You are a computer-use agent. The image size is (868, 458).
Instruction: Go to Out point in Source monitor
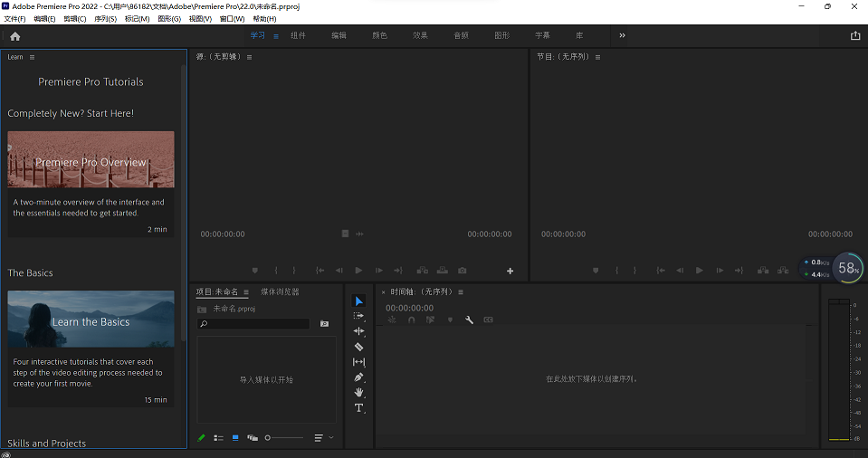coord(398,271)
